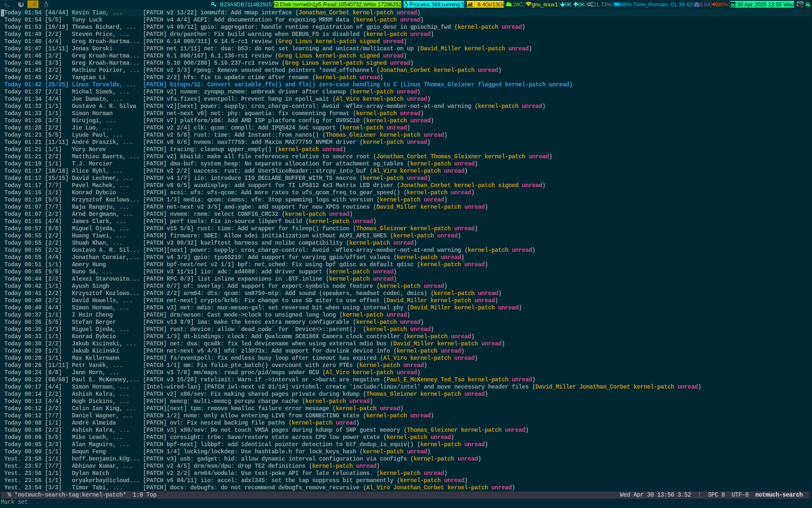This screenshot has width=812, height=508.
Task: Click the memory chart icon beside 8.4Gi/13Gi
Action: 470,4
